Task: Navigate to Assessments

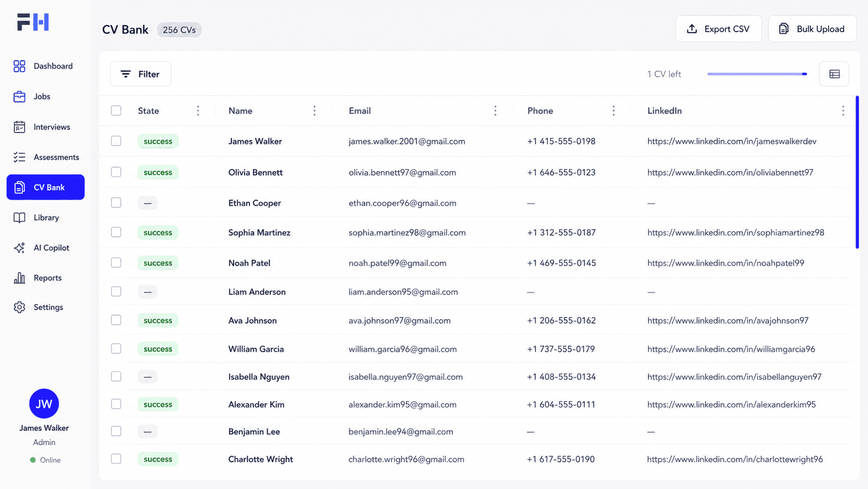Action: [x=46, y=157]
